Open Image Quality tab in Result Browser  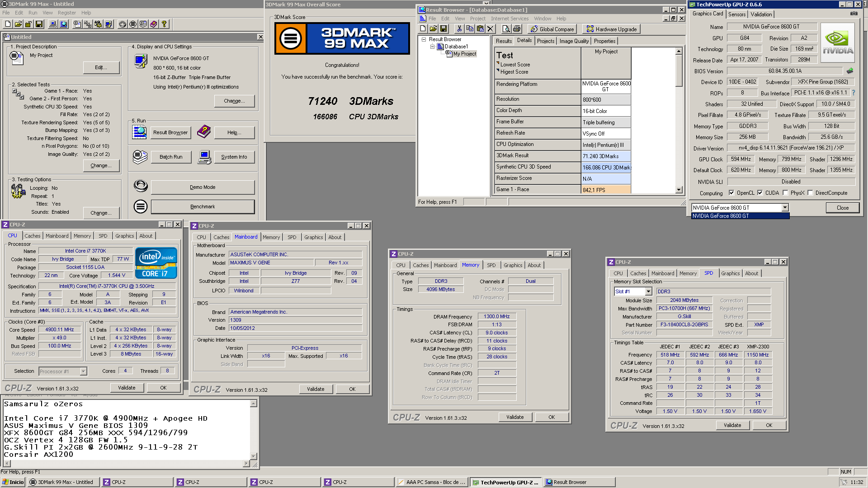click(574, 41)
